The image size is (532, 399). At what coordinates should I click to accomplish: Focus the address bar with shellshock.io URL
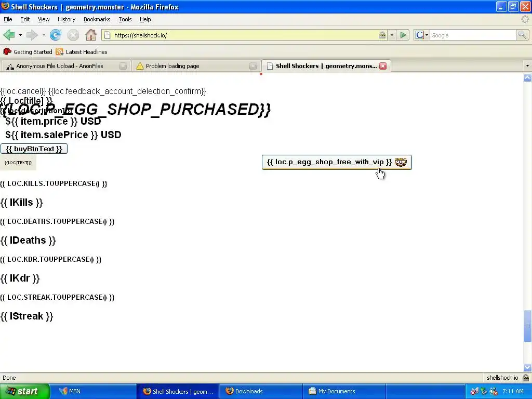tap(244, 35)
